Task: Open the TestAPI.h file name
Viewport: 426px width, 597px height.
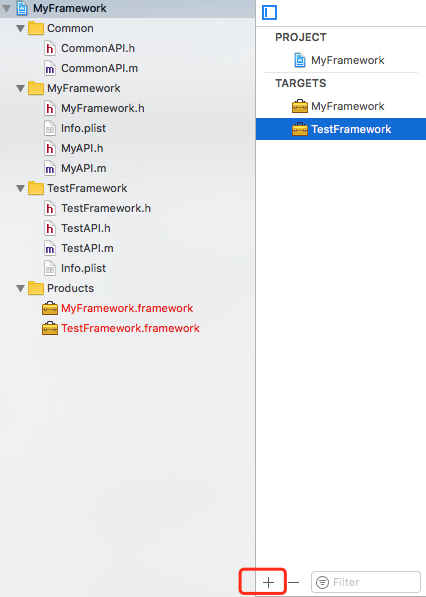Action: pyautogui.click(x=86, y=228)
